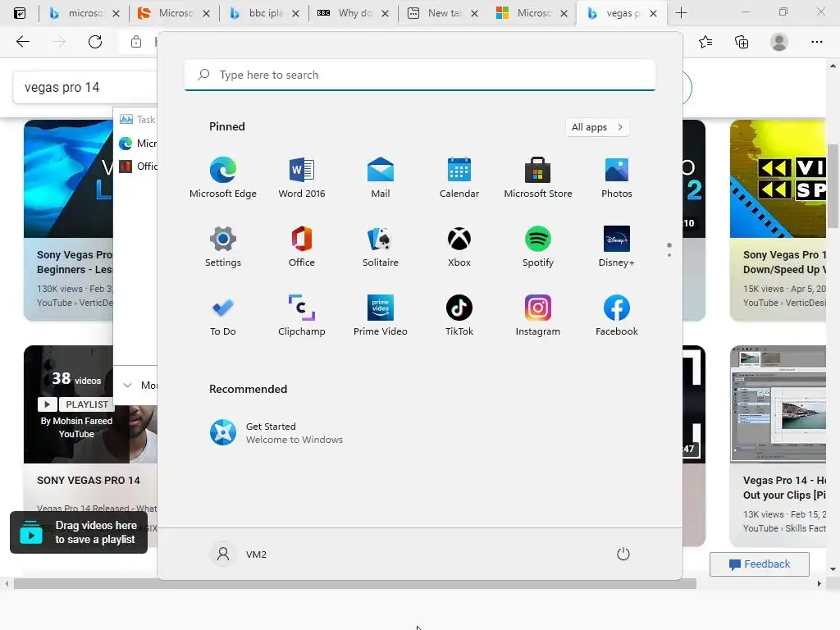
Task: Click Feedback button on Bing page
Action: pyautogui.click(x=759, y=564)
